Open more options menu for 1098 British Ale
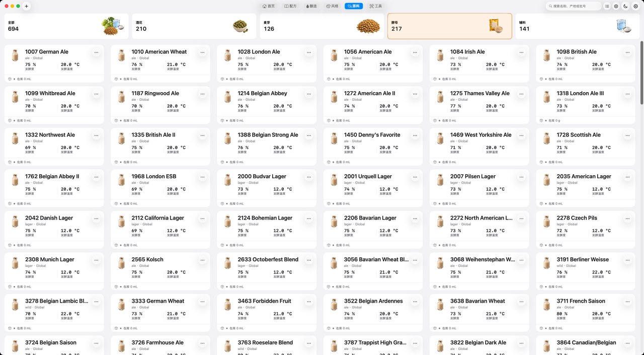The height and width of the screenshot is (355, 644). point(627,52)
